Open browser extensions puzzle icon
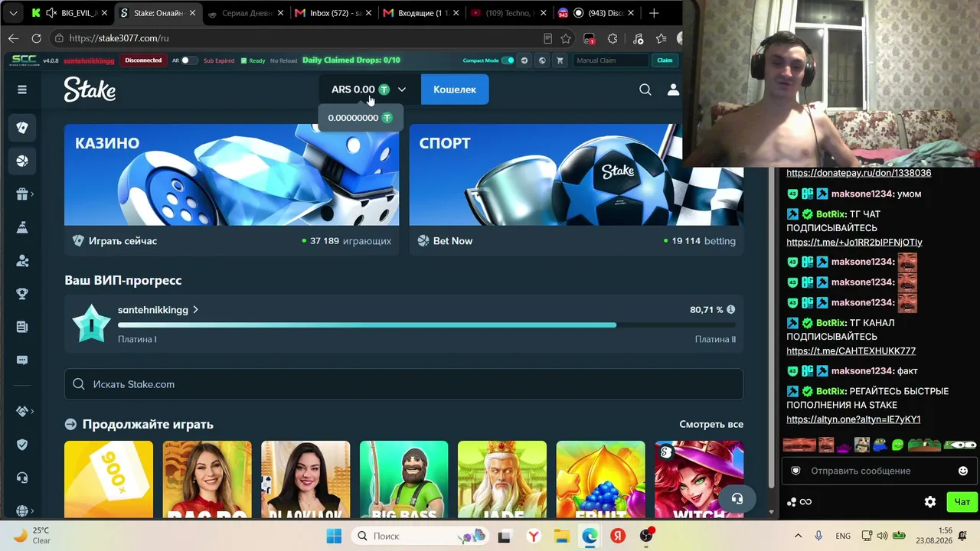 [x=612, y=38]
